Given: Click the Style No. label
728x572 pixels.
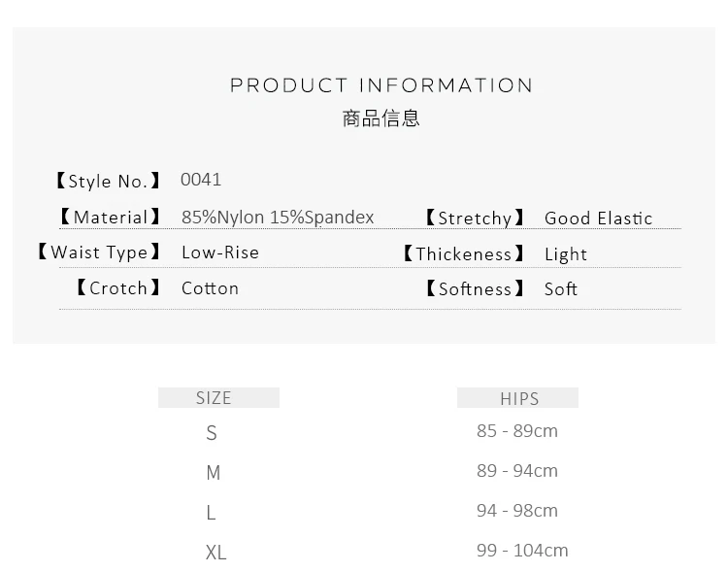Looking at the screenshot, I should [x=108, y=182].
